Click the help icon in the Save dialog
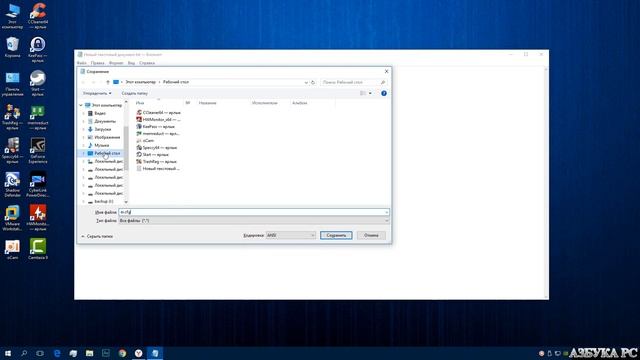Screen dimensions: 640x360 384,93
